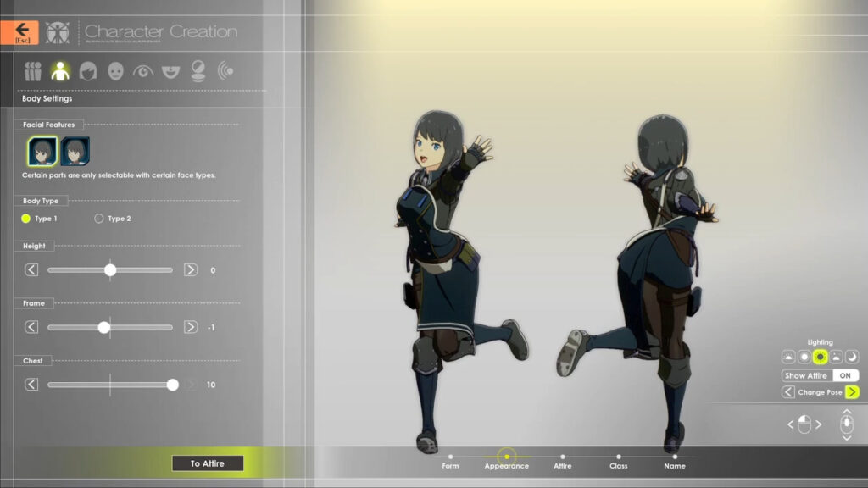
Task: Go back with the orange Esc arrow
Action: (x=19, y=33)
